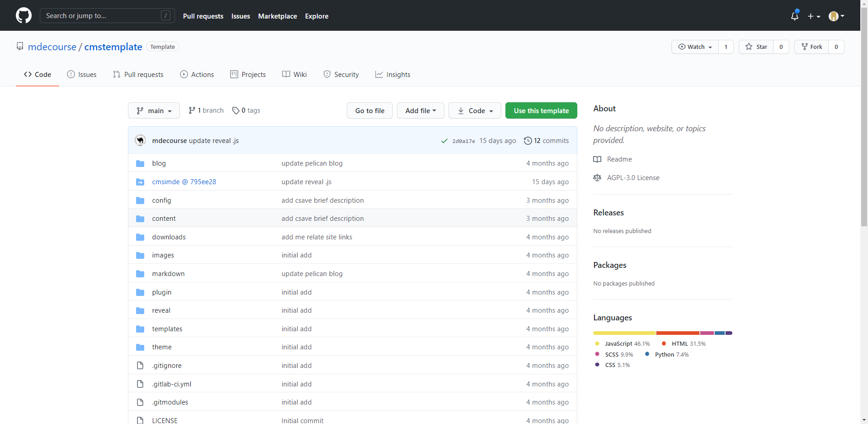Open the user avatar menu
The height and width of the screenshot is (424, 868).
(x=836, y=16)
